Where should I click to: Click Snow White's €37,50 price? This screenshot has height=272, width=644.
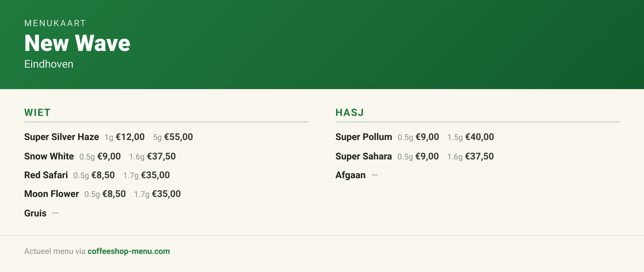(x=161, y=156)
